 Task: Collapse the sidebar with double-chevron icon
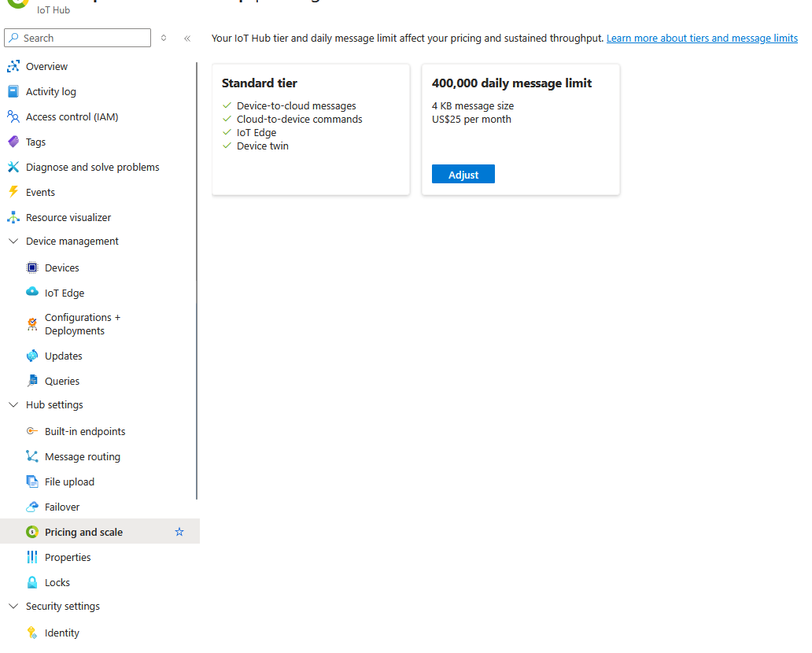point(187,39)
